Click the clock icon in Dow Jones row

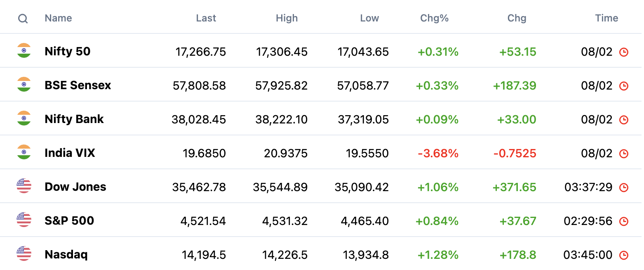pyautogui.click(x=624, y=187)
